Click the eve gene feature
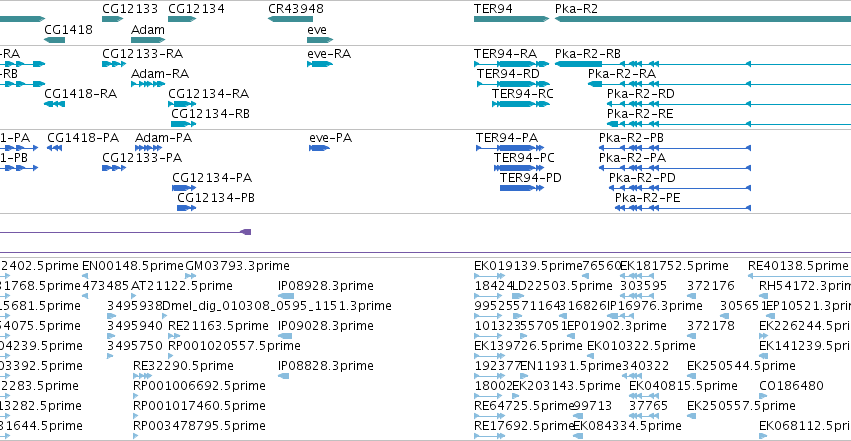 (x=320, y=40)
